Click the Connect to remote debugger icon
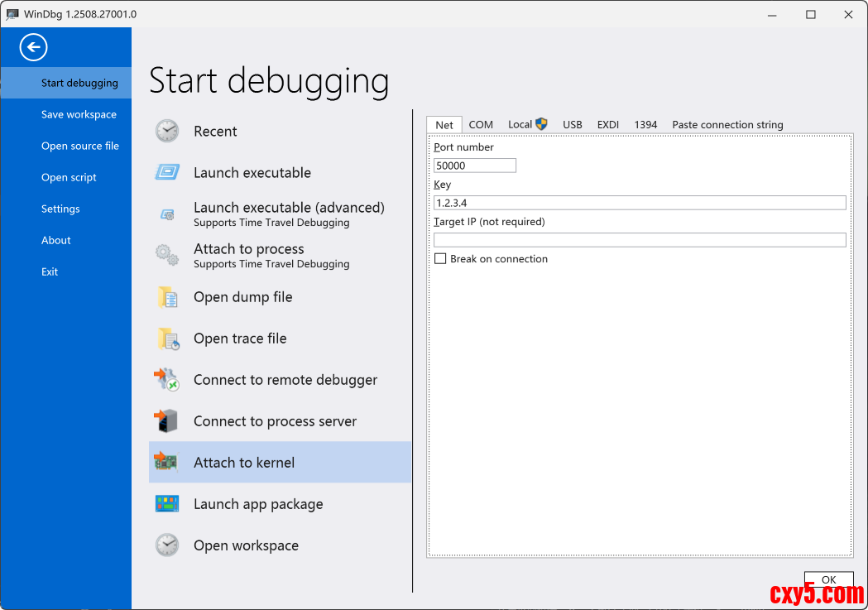868x610 pixels. pyautogui.click(x=167, y=380)
